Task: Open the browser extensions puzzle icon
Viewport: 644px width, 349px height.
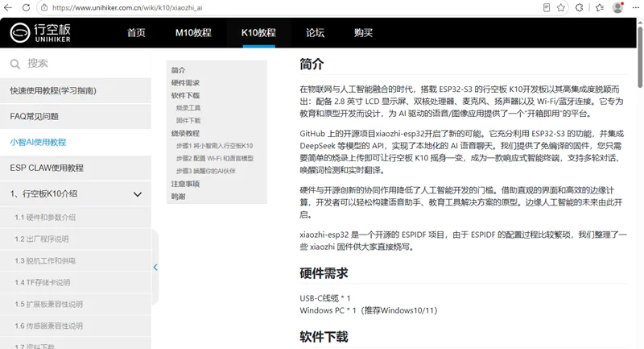Action: click(579, 7)
